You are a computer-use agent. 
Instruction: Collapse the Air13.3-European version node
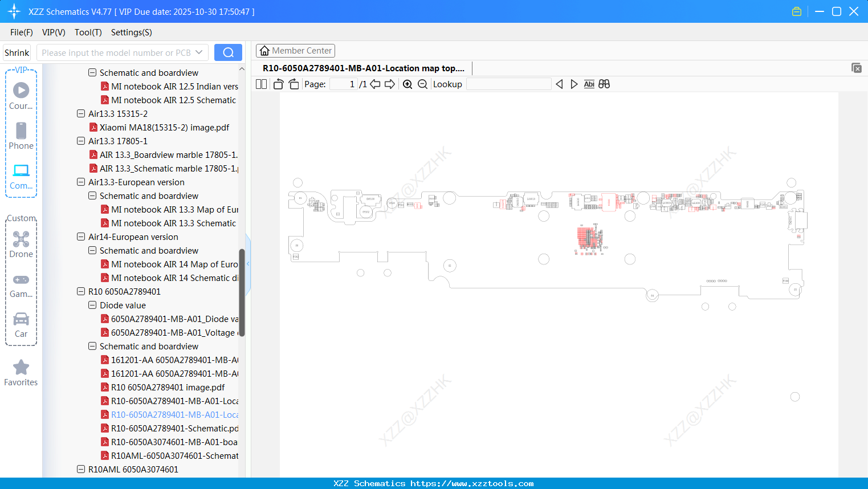(81, 182)
